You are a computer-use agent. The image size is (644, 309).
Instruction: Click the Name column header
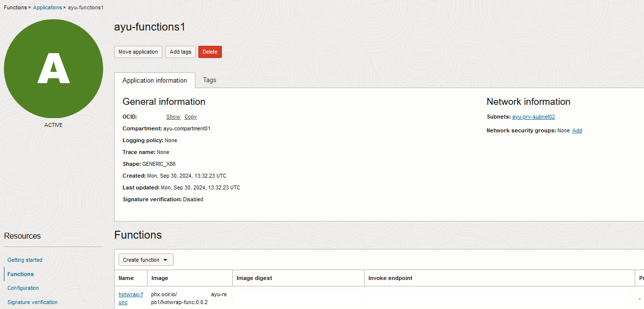pyautogui.click(x=126, y=278)
